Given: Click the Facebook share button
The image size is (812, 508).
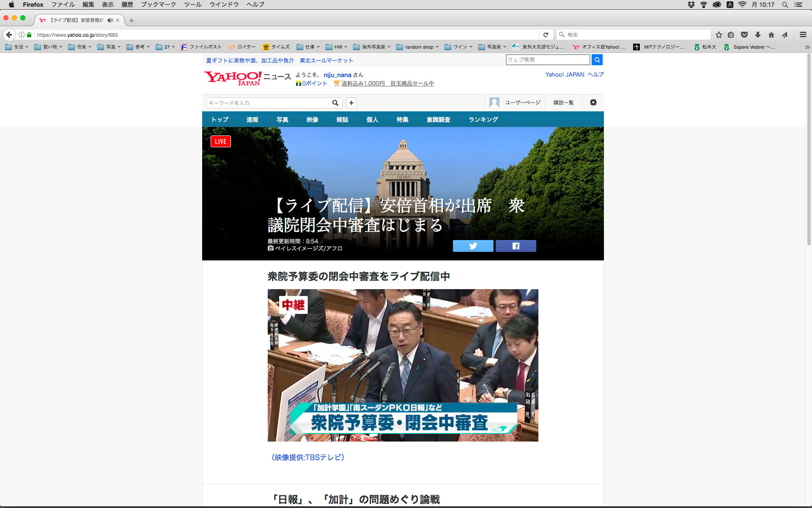Looking at the screenshot, I should (x=516, y=246).
